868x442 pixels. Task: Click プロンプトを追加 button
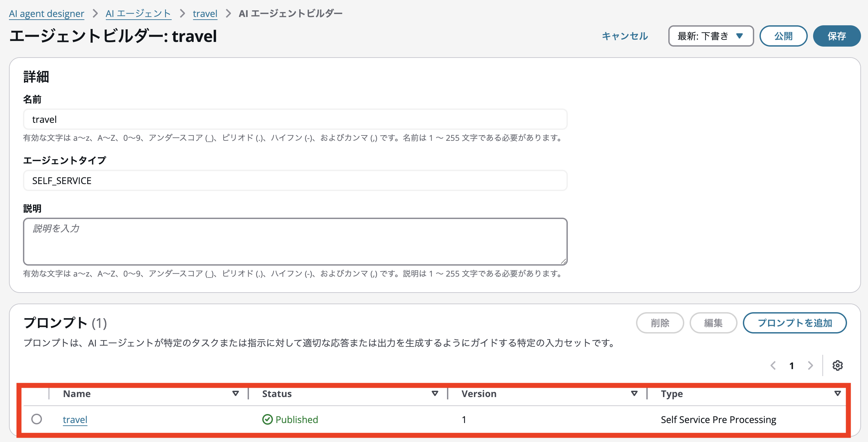(794, 323)
